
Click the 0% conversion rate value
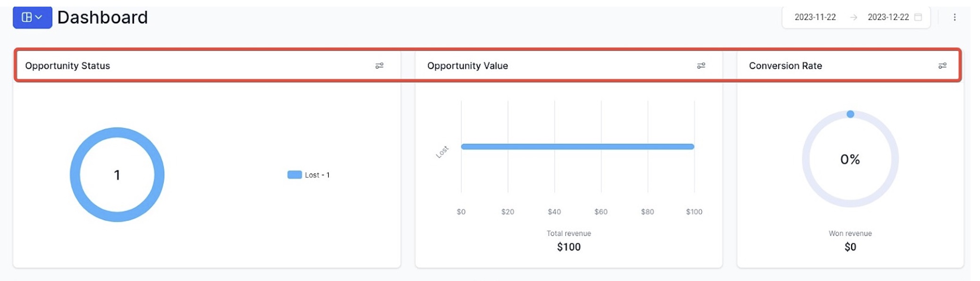click(850, 159)
